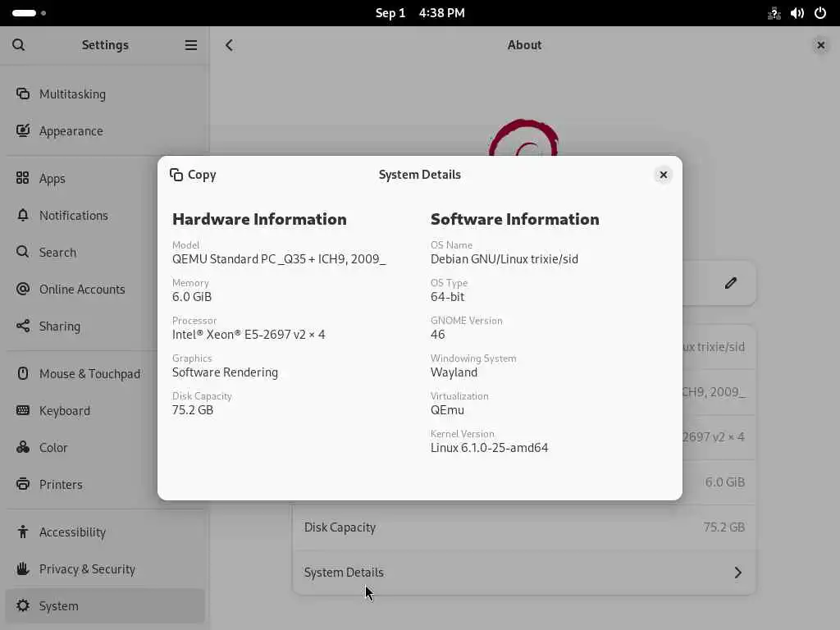840x630 pixels.
Task: Click the volume icon in top bar
Action: click(797, 13)
